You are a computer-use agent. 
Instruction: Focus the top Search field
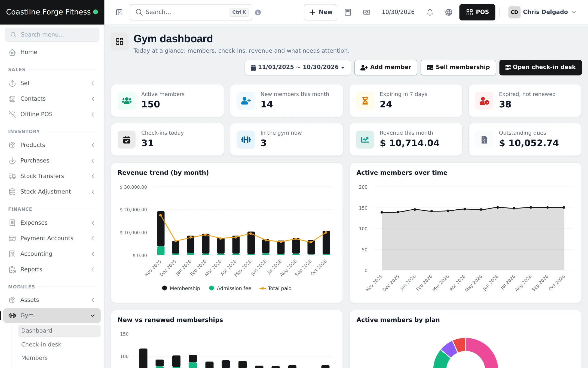191,12
